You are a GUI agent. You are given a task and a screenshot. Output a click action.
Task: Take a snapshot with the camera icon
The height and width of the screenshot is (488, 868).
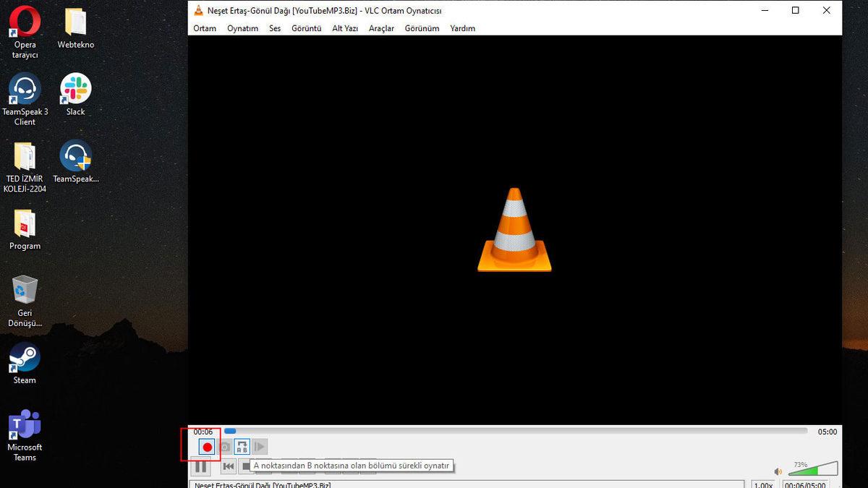click(224, 446)
